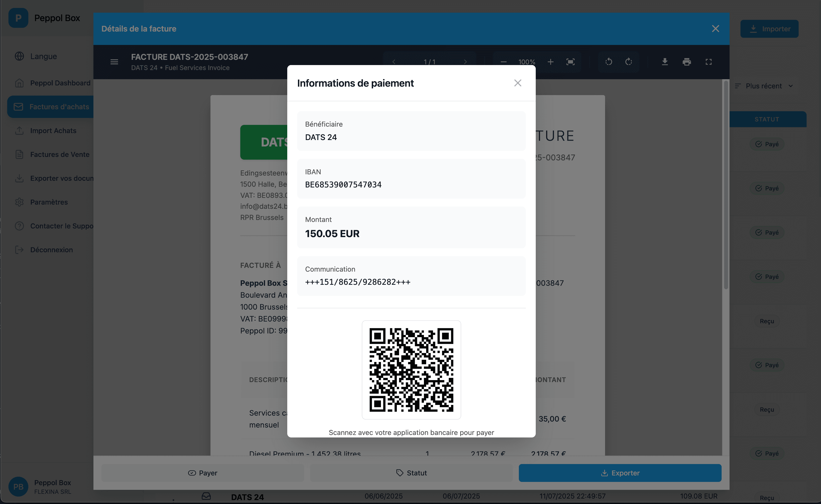The image size is (821, 504).
Task: Click the Import Achats upload icon
Action: click(19, 131)
